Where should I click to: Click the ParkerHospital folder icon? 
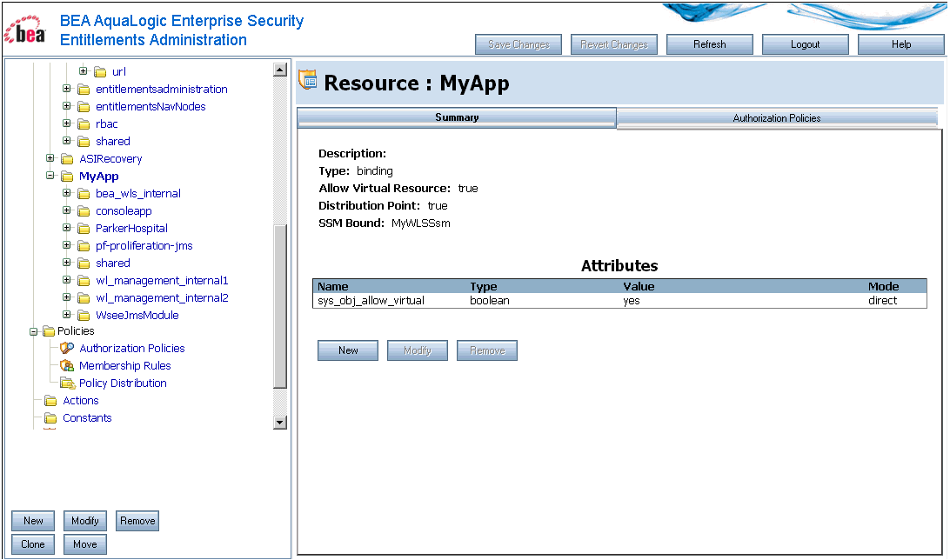point(84,229)
